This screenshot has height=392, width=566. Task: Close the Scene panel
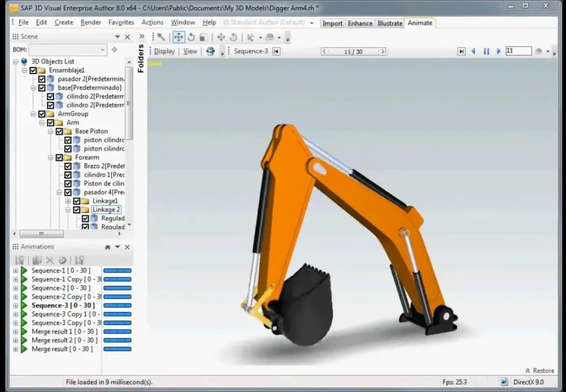(127, 36)
